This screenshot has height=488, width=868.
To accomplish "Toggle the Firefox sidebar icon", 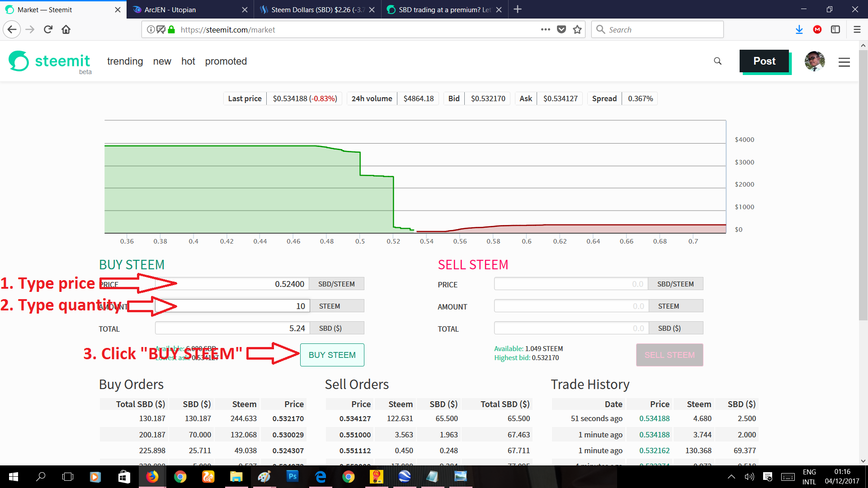I will coord(835,30).
